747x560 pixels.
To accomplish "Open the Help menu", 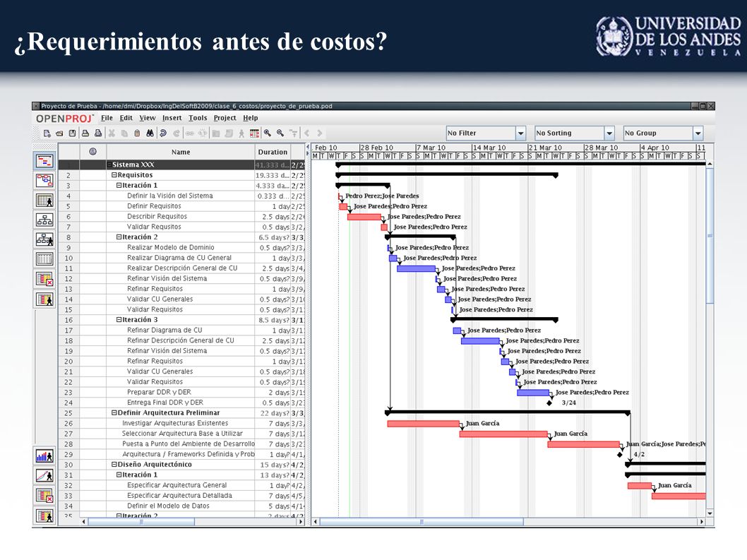I will (251, 118).
